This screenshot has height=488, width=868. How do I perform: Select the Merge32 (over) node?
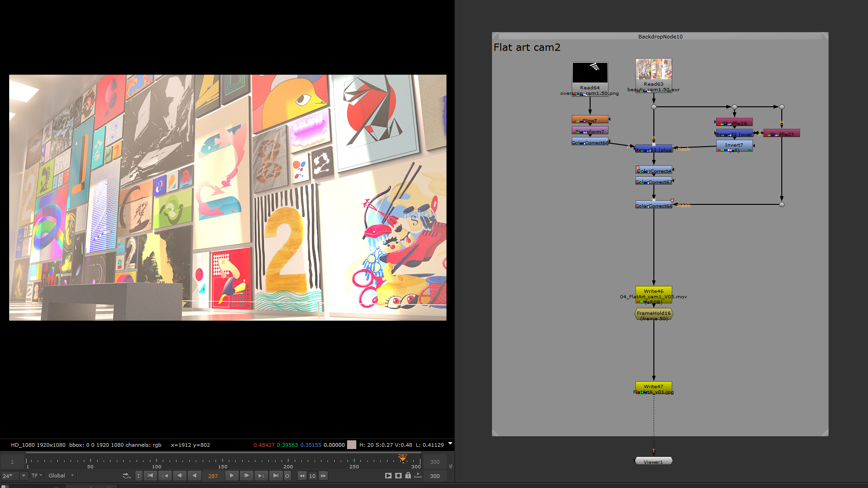click(x=735, y=133)
